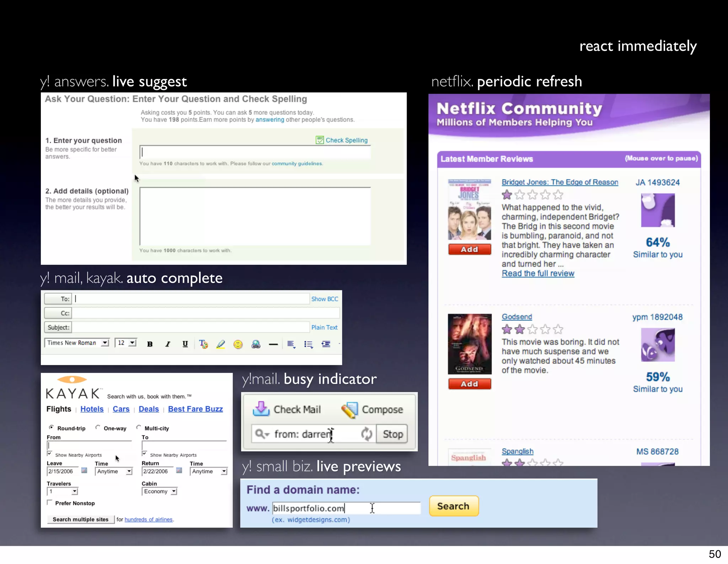Open the Return Time Anytime dropdown
Screen dimensions: 728x564
tap(209, 471)
